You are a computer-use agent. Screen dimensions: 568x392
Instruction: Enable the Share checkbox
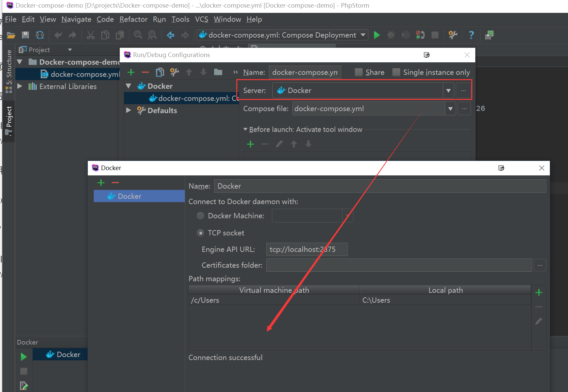pyautogui.click(x=358, y=72)
